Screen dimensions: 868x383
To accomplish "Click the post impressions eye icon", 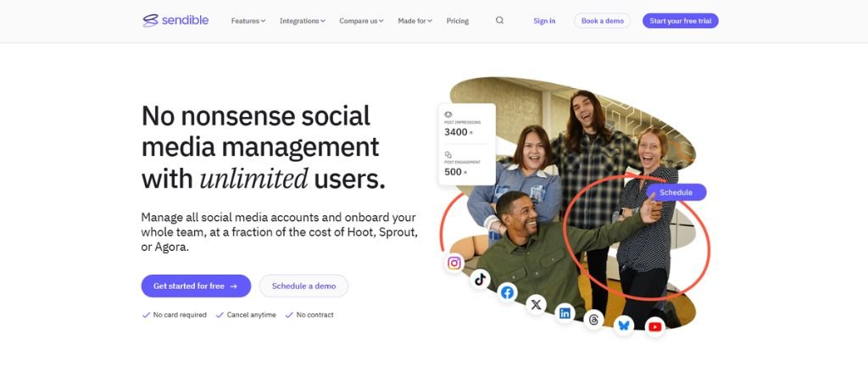I will tap(448, 114).
